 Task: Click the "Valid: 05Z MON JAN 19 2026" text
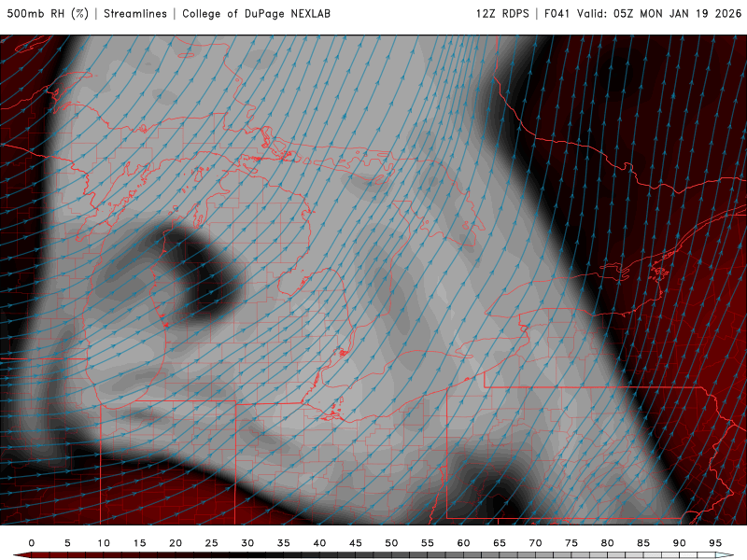(659, 14)
